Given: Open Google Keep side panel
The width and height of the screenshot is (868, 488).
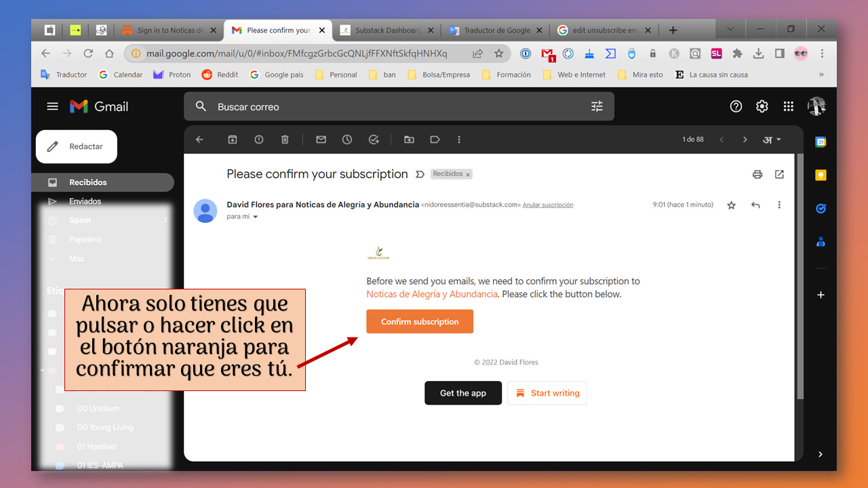Looking at the screenshot, I should tap(821, 176).
